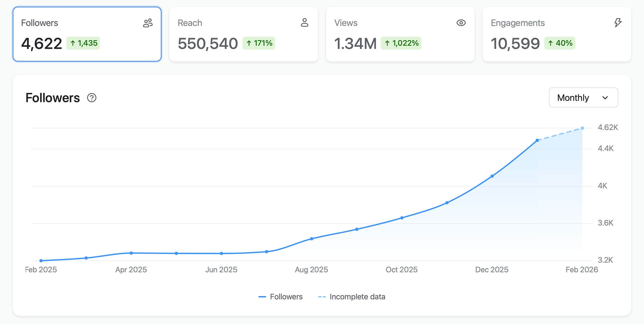The height and width of the screenshot is (324, 644).
Task: Click the Views eye icon
Action: pyautogui.click(x=461, y=23)
